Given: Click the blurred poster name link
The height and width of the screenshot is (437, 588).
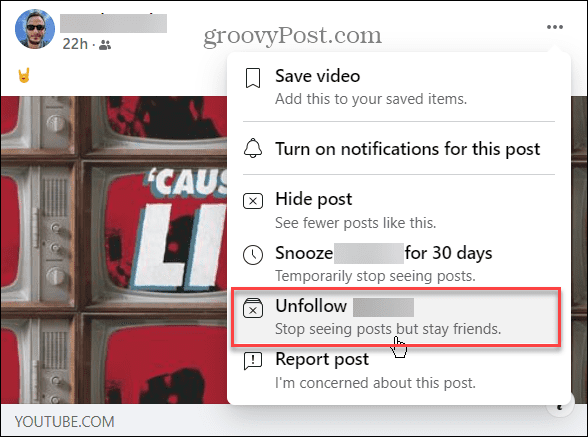Looking at the screenshot, I should 113,23.
